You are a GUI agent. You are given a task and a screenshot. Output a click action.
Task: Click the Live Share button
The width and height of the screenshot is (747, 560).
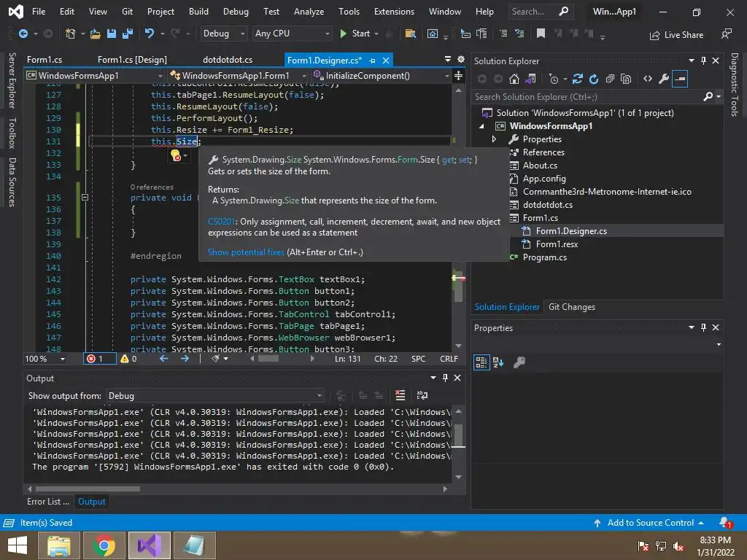tap(676, 35)
